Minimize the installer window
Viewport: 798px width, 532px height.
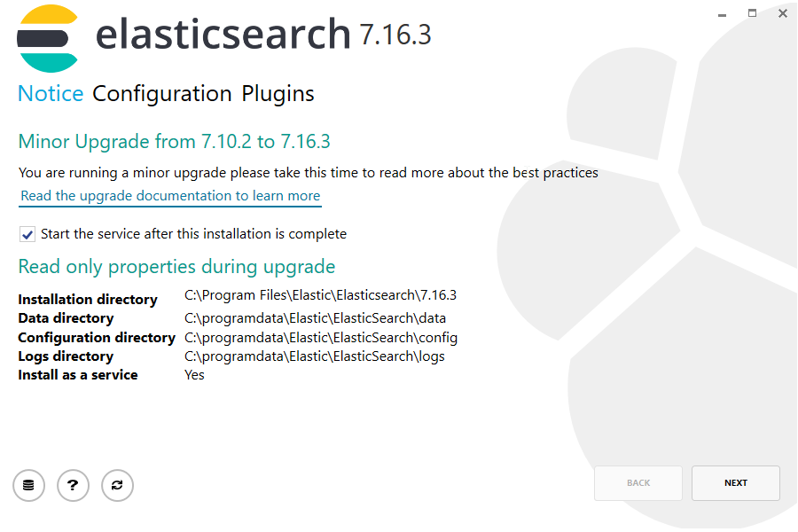point(722,14)
